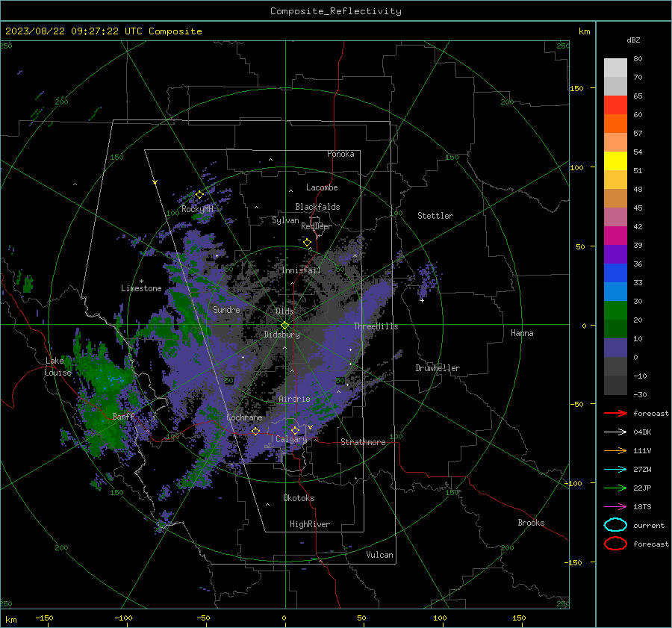Click the 150 tick on right km axis
Viewport: 672px width, 628px height.
point(576,88)
